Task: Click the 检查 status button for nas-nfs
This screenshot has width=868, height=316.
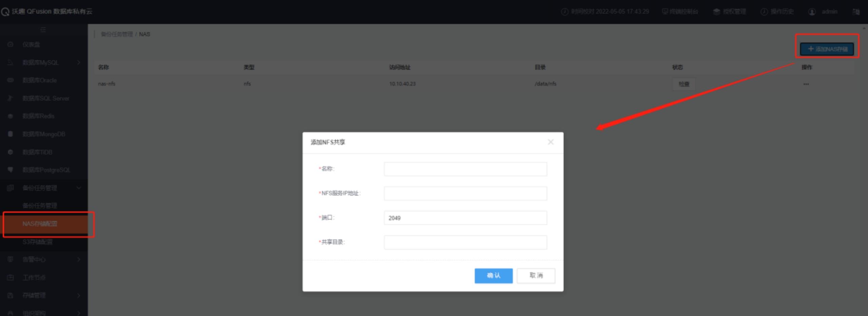Action: (x=684, y=84)
